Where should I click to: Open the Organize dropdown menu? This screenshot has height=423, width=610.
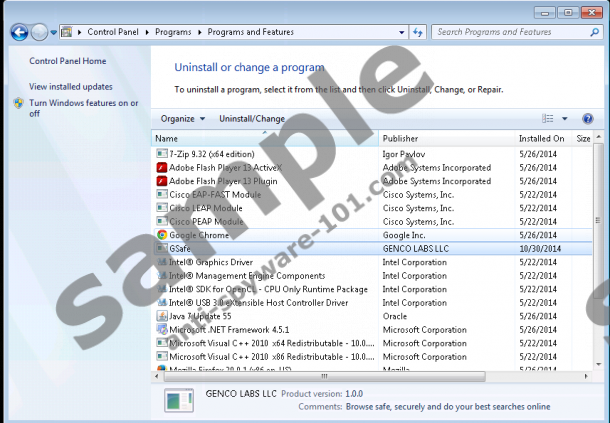[x=182, y=118]
